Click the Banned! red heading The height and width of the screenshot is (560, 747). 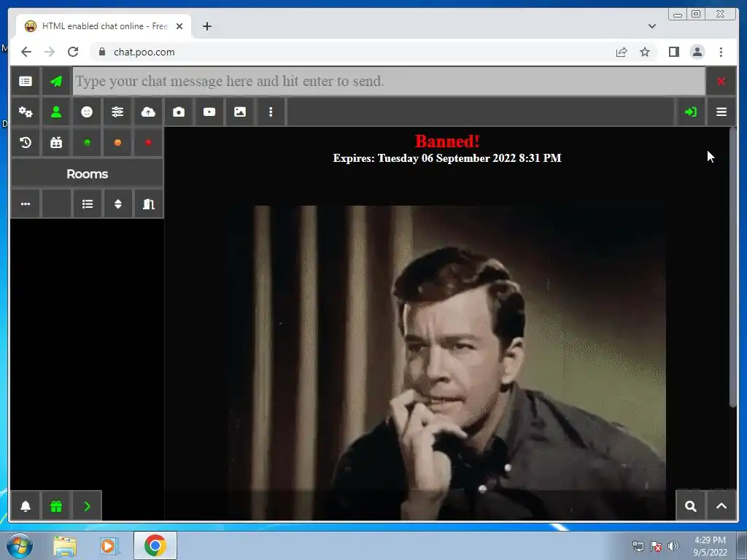(447, 141)
